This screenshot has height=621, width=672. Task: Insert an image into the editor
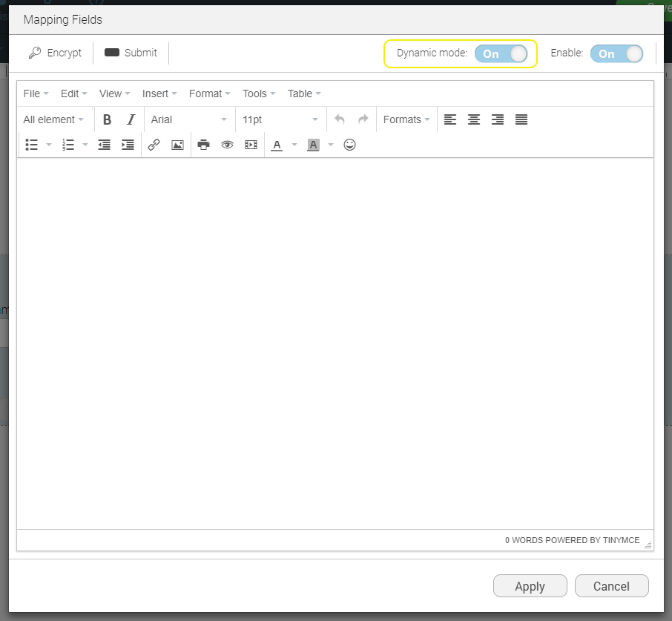(x=177, y=145)
